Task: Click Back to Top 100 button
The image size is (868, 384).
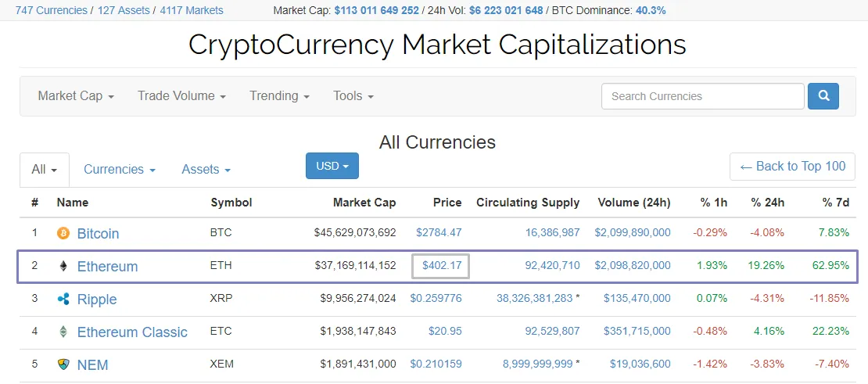Action: click(x=792, y=167)
